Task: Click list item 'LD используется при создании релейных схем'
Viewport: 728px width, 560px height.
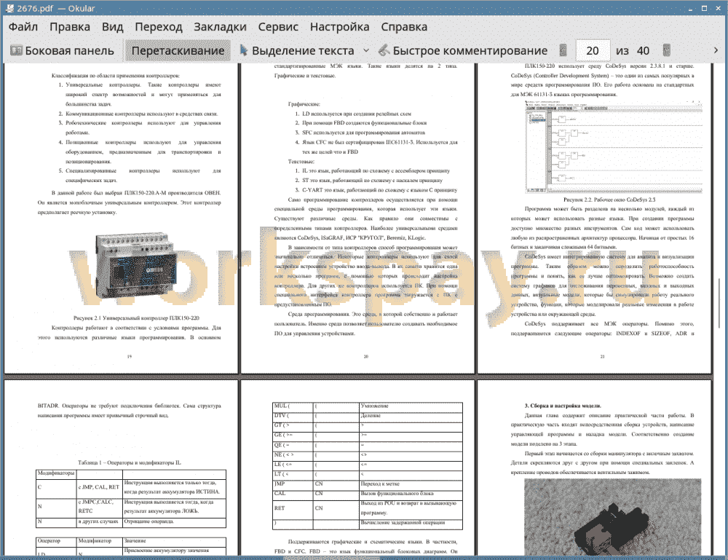Action: coord(357,114)
